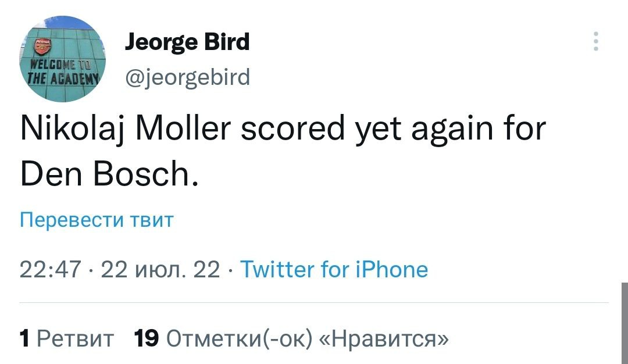
Task: Click the Перевести твит translate link
Action: [97, 220]
